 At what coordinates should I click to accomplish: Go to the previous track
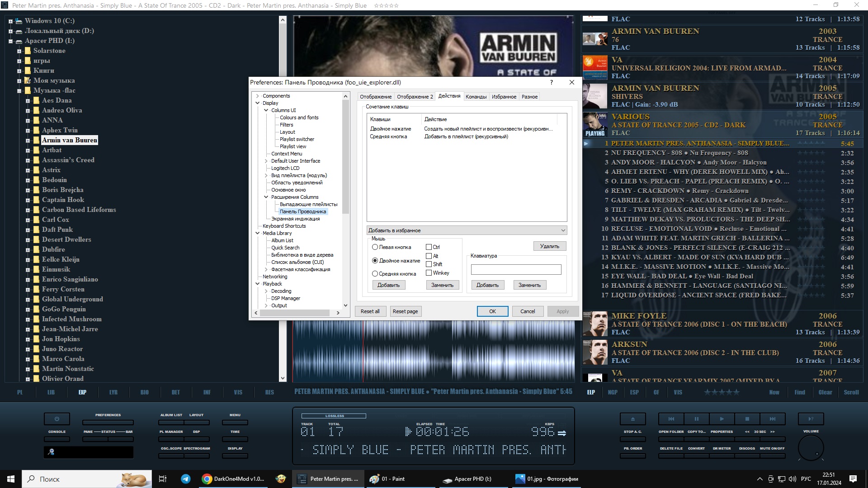tap(671, 419)
